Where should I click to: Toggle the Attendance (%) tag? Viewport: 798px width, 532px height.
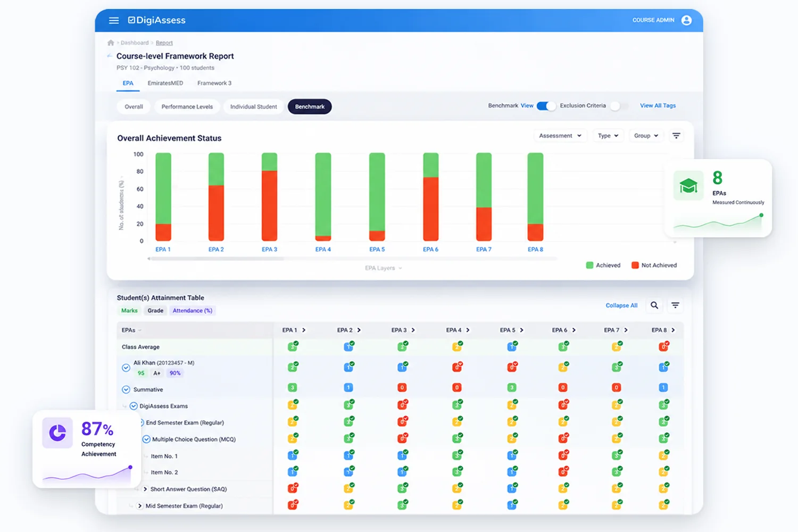193,311
